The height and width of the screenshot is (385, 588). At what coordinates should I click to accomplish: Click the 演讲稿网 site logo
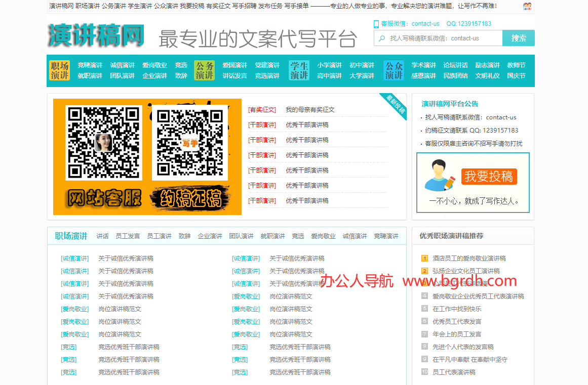96,35
